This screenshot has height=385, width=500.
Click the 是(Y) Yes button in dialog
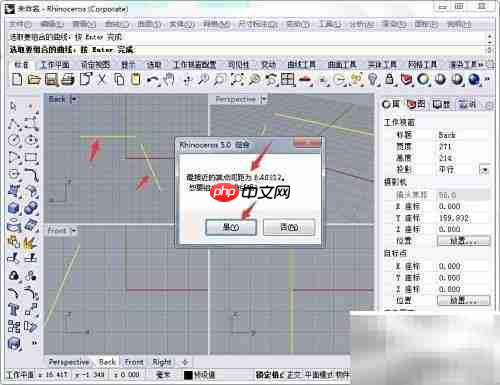point(231,227)
